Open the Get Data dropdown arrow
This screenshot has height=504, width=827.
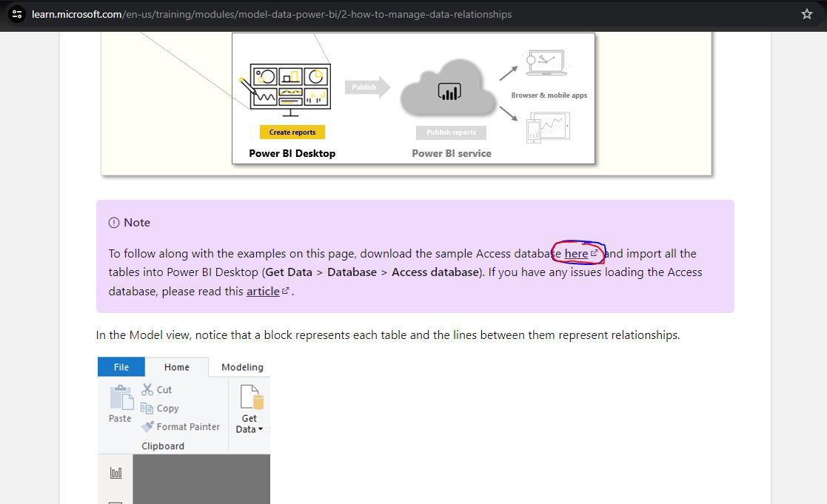[x=261, y=429]
